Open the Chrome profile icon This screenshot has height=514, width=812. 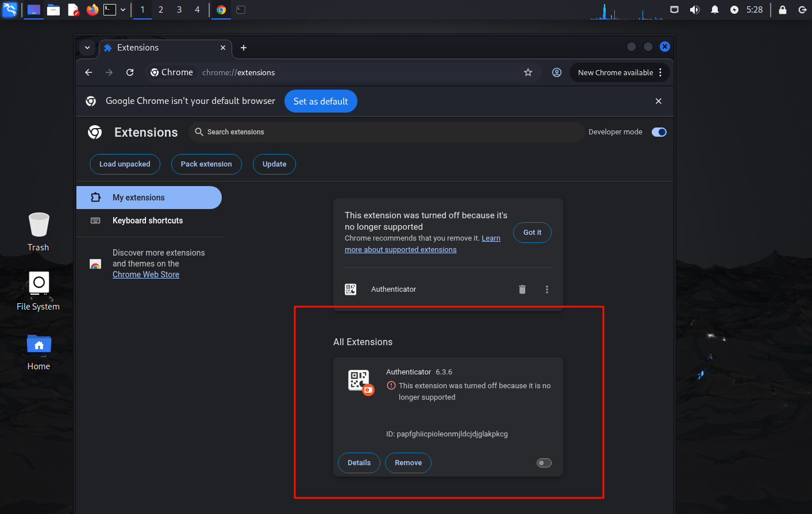coord(557,72)
